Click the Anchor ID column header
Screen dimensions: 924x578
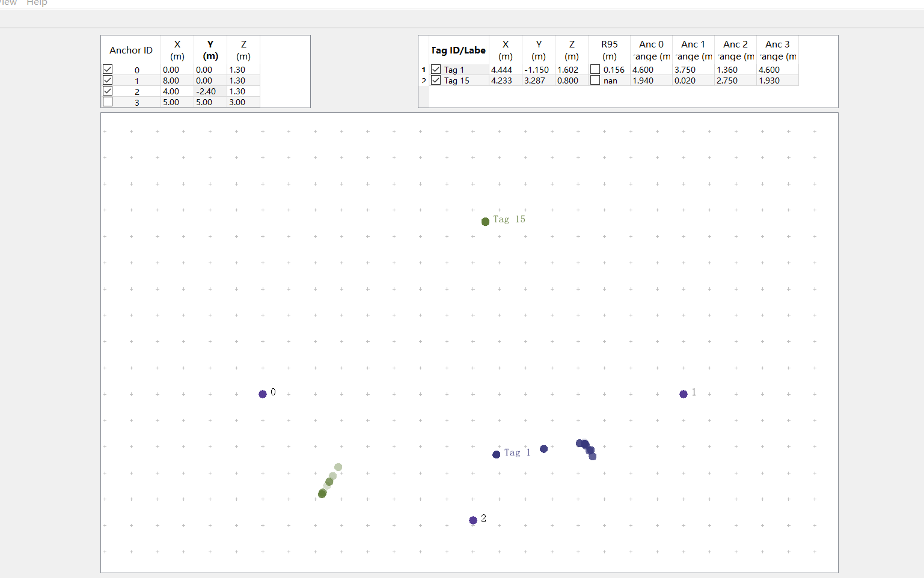(131, 50)
